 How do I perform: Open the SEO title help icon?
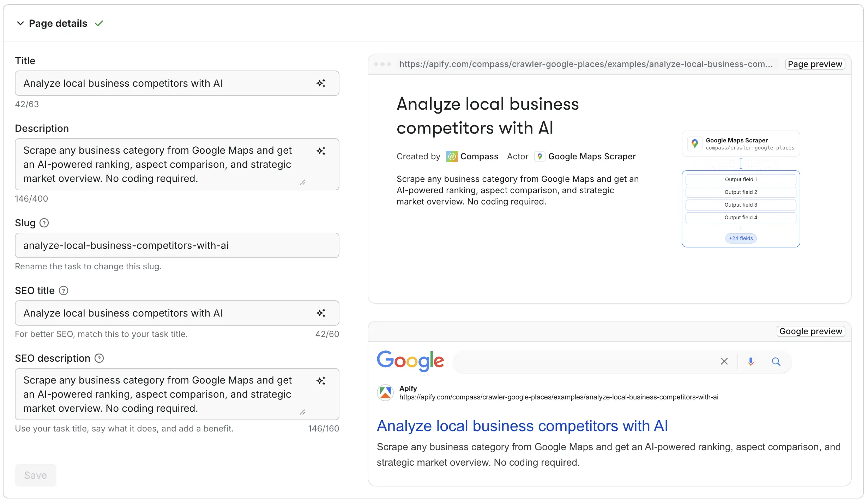pos(64,290)
